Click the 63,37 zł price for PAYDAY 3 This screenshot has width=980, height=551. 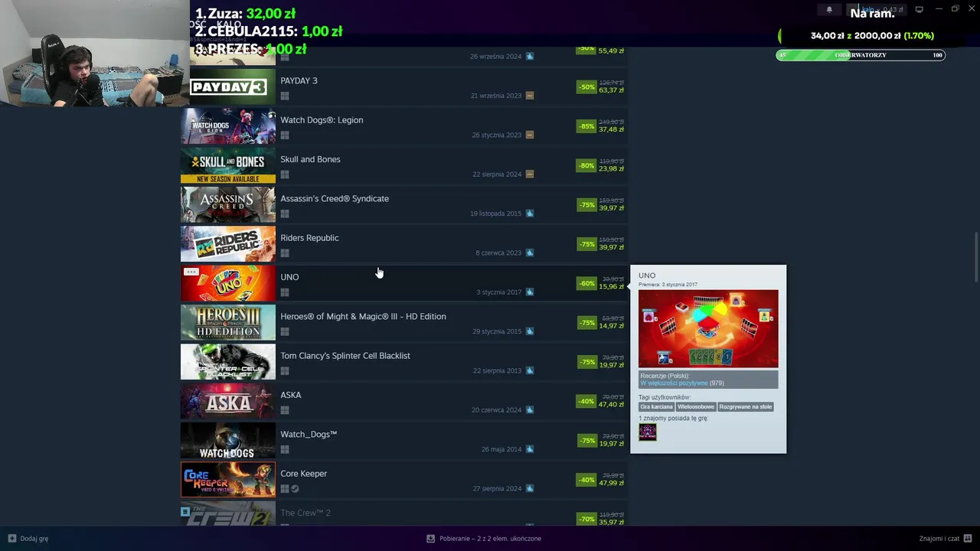[x=611, y=90]
